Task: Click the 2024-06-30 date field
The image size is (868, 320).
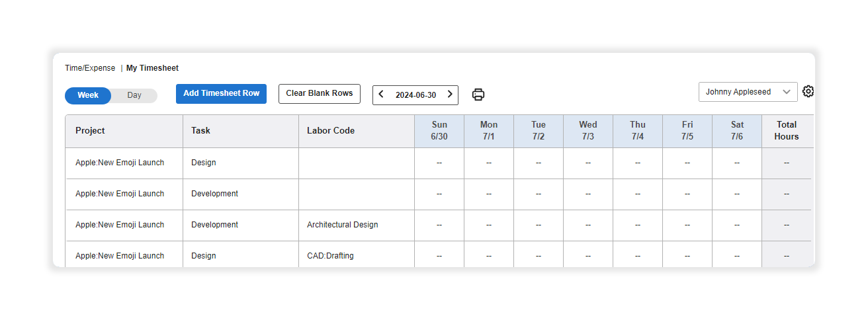Action: click(x=415, y=95)
